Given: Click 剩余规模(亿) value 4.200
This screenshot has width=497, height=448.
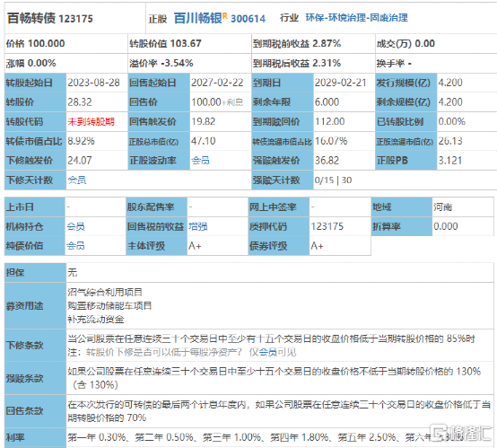Looking at the screenshot, I should 450,102.
